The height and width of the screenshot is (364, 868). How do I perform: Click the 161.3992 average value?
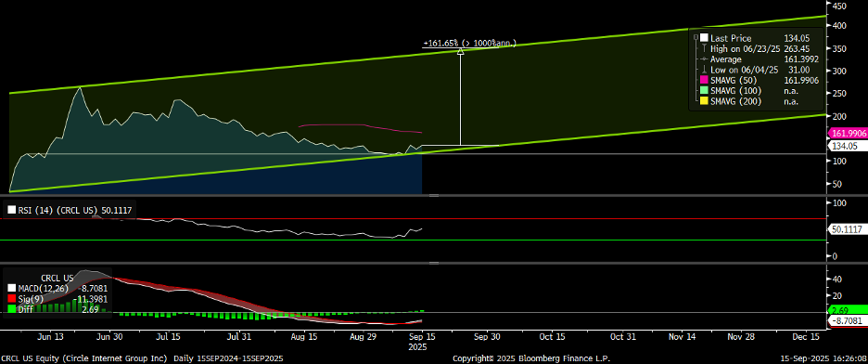tap(801, 59)
